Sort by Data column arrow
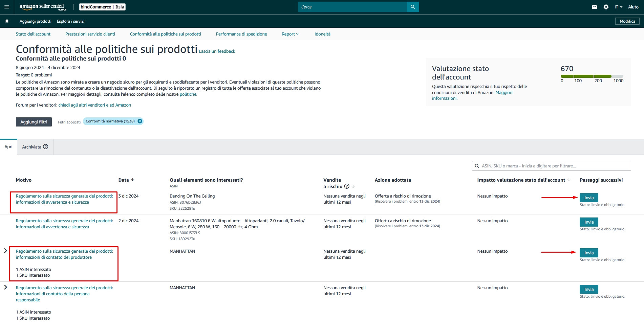 coord(132,180)
